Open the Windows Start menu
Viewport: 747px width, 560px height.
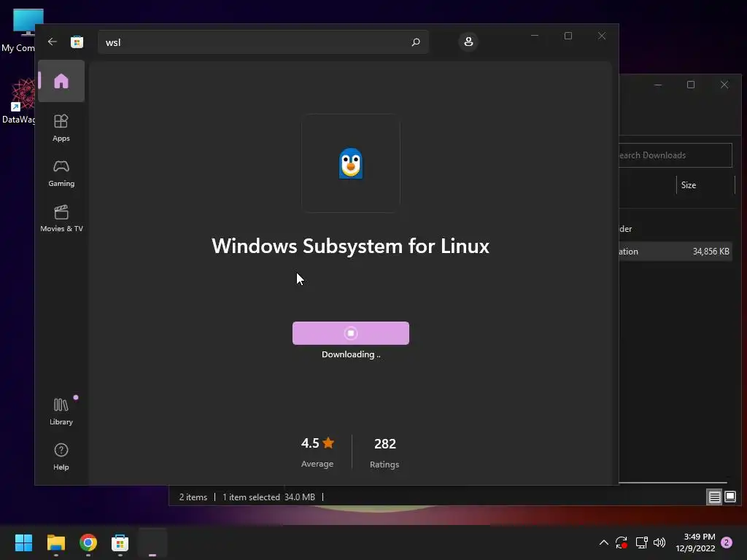point(23,542)
